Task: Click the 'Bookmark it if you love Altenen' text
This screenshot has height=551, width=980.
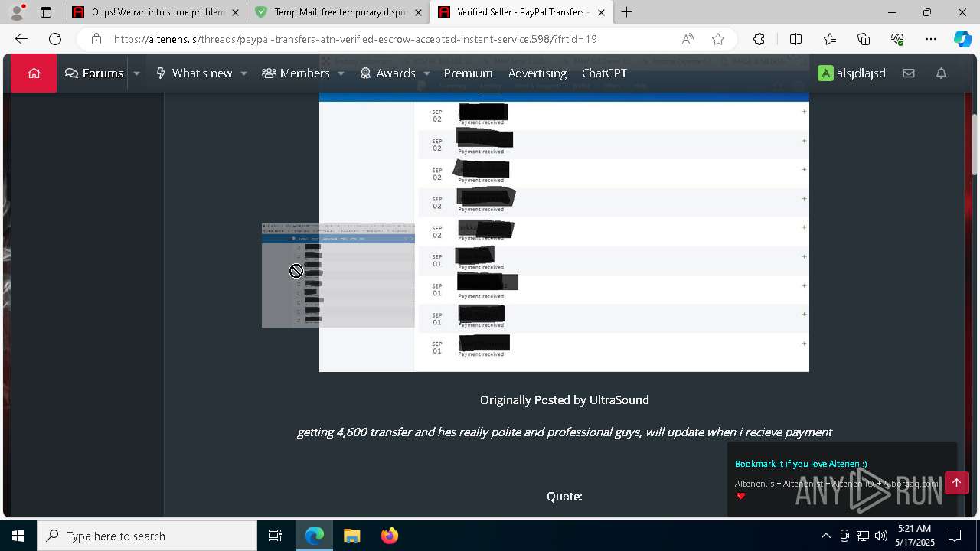Action: pos(801,464)
